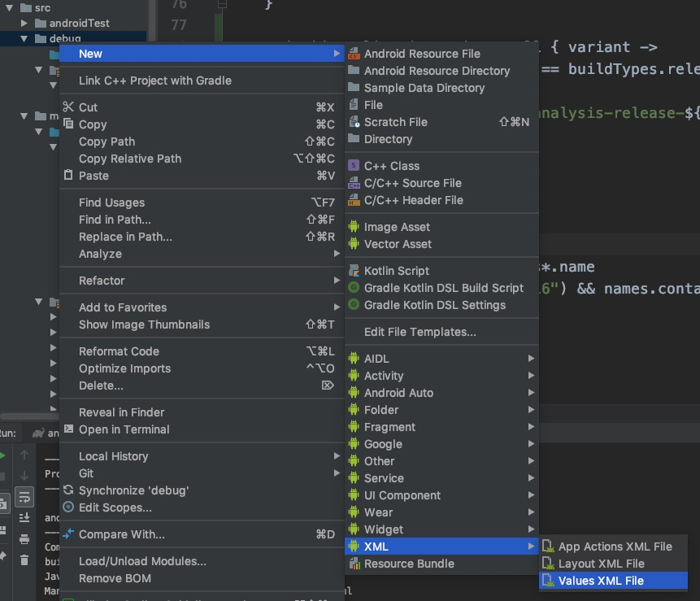
Task: Click Reveal in Finder
Action: pos(121,412)
